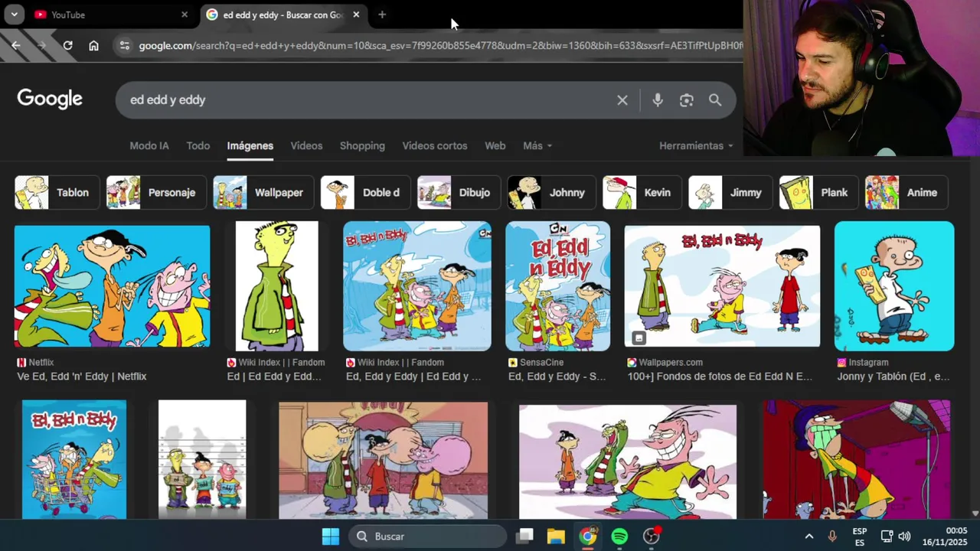Click the browser back arrow

[15, 45]
